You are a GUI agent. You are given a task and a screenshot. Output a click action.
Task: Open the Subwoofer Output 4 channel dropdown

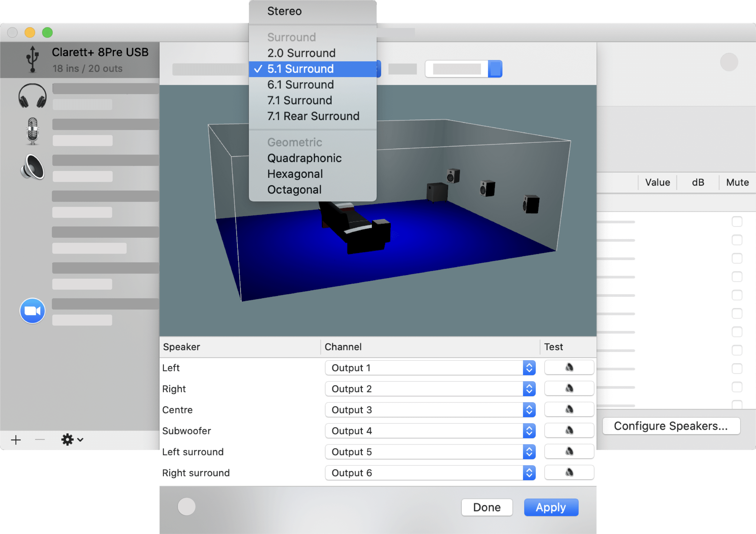point(430,431)
